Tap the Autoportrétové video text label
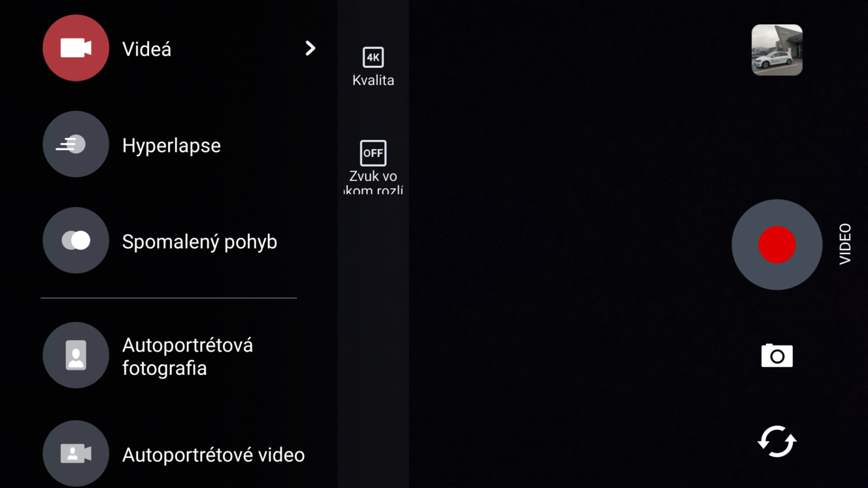The image size is (868, 488). (x=214, y=455)
